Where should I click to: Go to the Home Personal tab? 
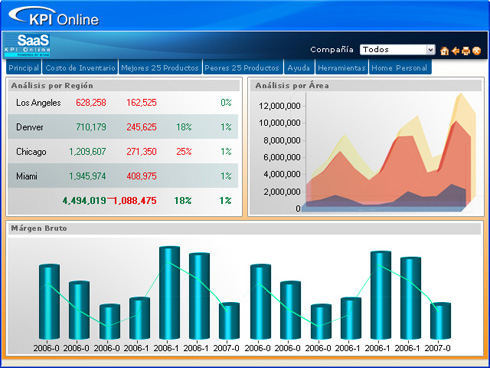400,68
